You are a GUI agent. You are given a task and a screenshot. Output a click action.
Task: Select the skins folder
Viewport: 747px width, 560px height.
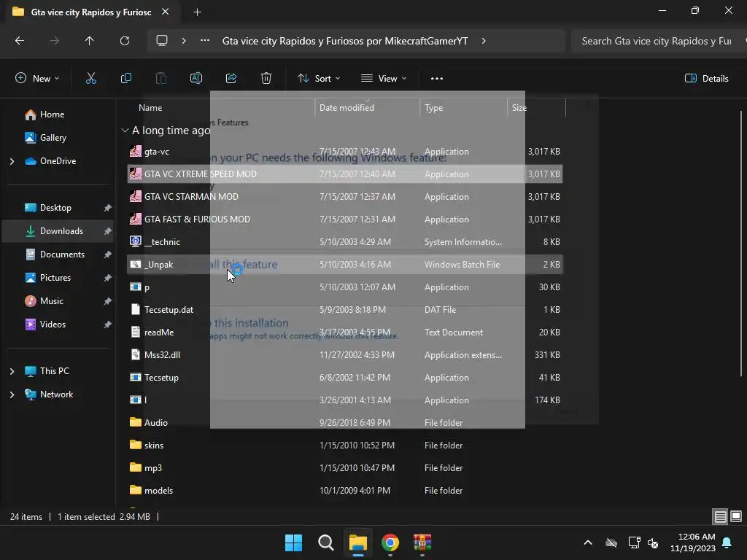[x=344, y=446]
